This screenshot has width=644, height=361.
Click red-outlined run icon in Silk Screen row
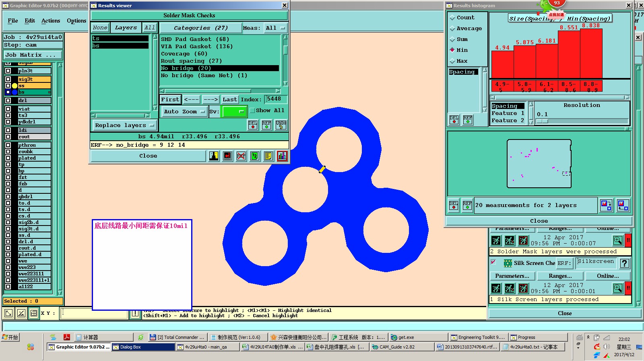click(523, 288)
